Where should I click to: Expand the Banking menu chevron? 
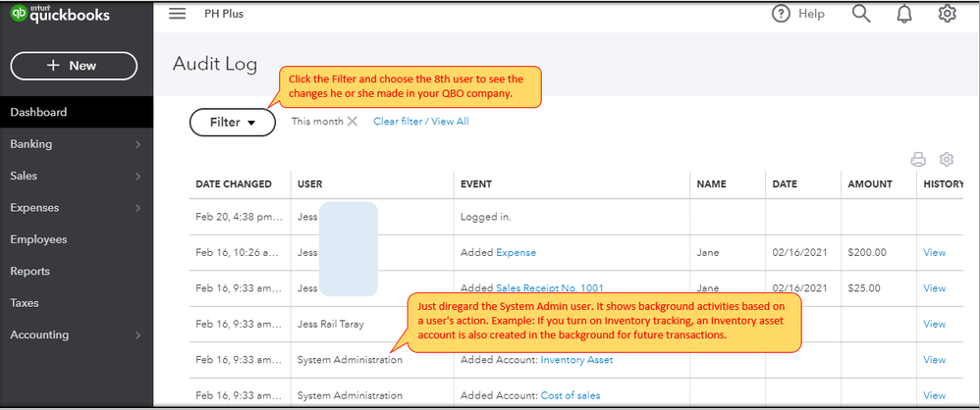(x=138, y=145)
